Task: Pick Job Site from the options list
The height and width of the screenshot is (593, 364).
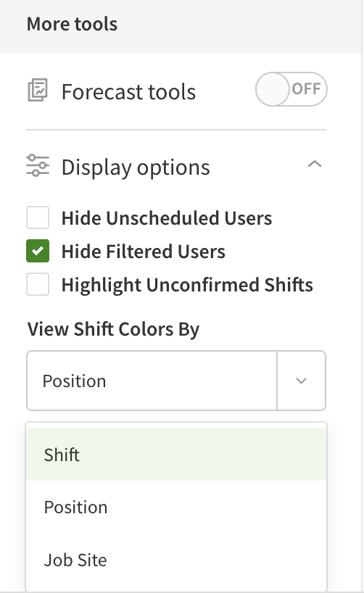Action: pyautogui.click(x=176, y=560)
